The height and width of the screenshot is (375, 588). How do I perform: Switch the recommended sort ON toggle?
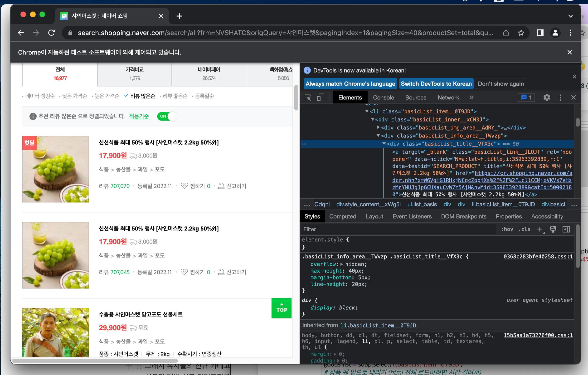tap(167, 116)
